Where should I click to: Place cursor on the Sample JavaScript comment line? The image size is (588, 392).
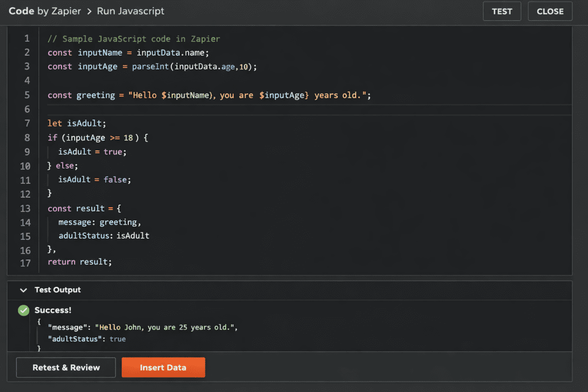click(134, 38)
